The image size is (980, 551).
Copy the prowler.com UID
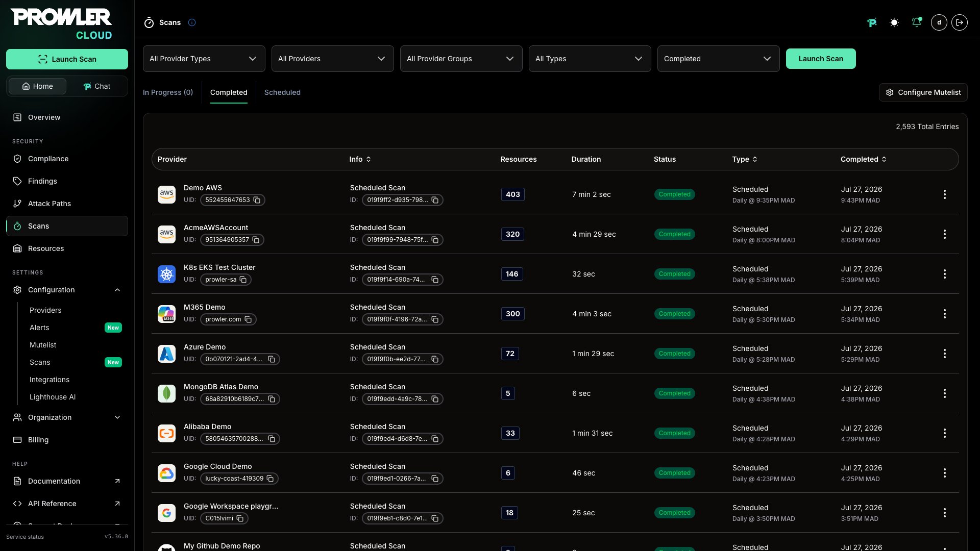[x=249, y=319]
